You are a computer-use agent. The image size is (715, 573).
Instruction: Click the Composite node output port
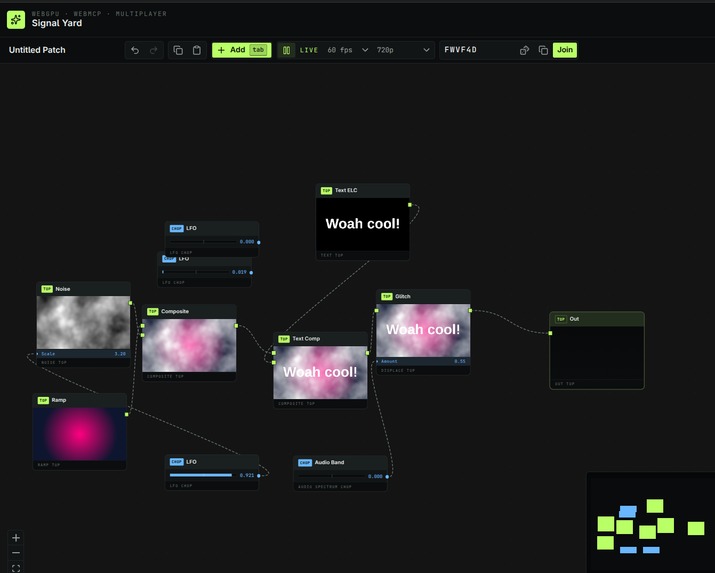click(236, 325)
